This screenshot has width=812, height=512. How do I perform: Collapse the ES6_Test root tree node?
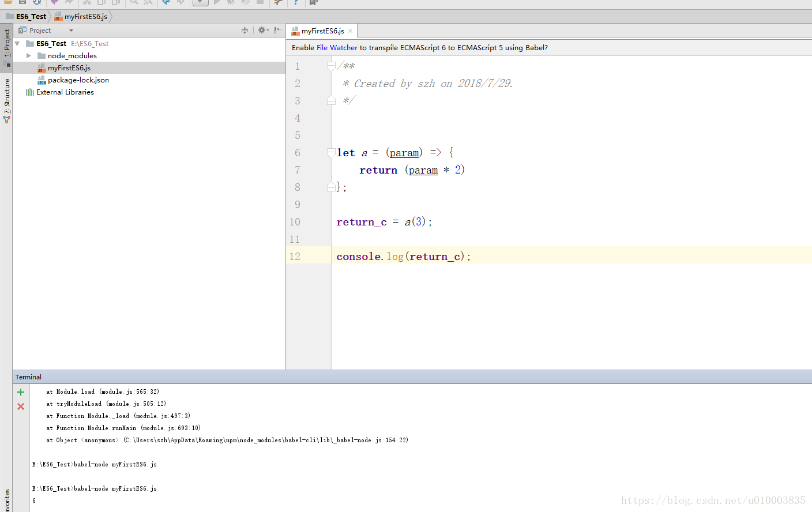tap(17, 44)
